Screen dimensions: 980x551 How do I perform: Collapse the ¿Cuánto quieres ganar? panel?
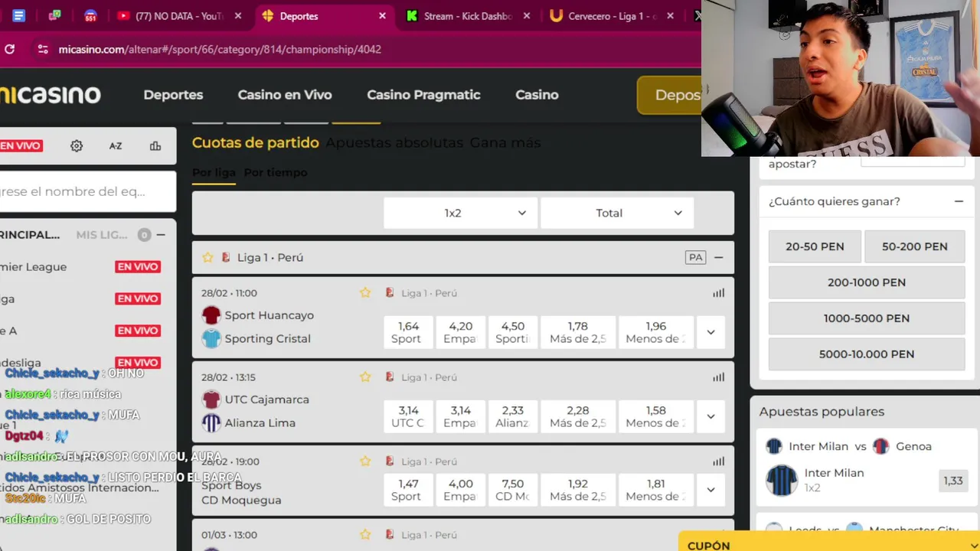click(959, 201)
